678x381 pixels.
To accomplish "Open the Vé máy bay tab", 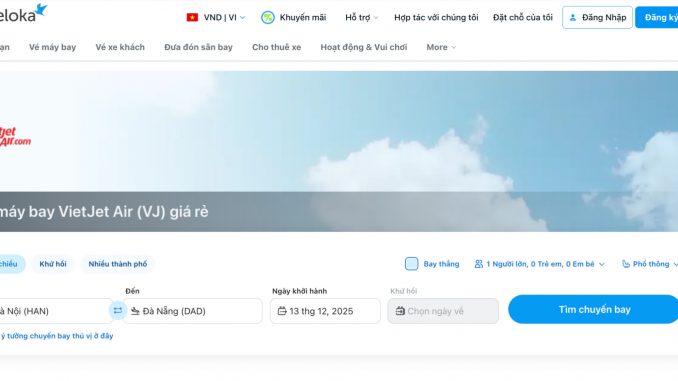I will [x=52, y=47].
